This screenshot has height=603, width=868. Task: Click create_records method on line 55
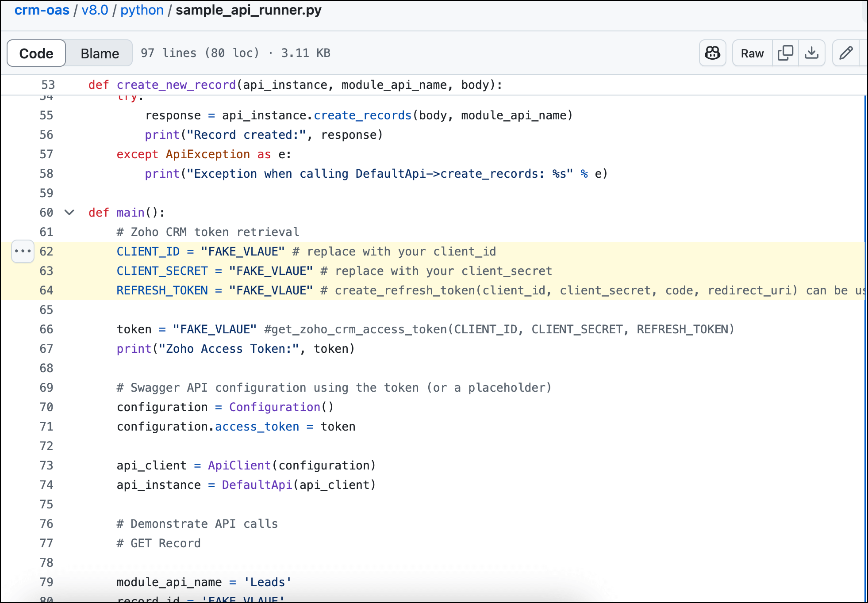tap(362, 115)
